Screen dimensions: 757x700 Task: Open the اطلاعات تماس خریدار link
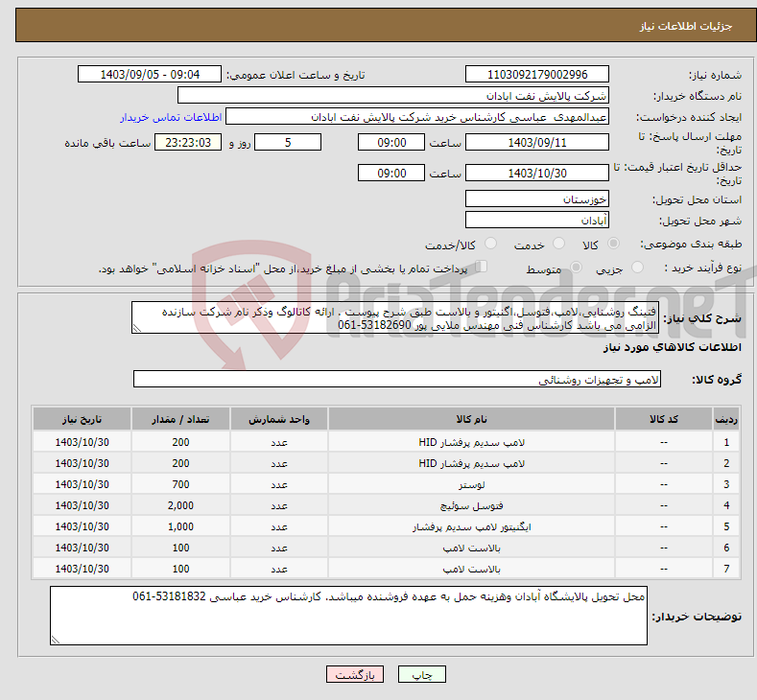(171, 117)
